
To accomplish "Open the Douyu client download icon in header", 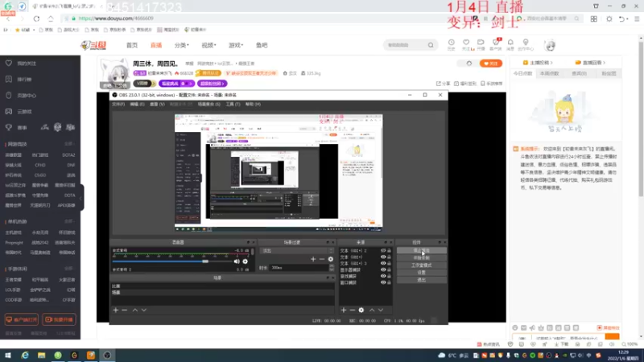I will (x=496, y=44).
